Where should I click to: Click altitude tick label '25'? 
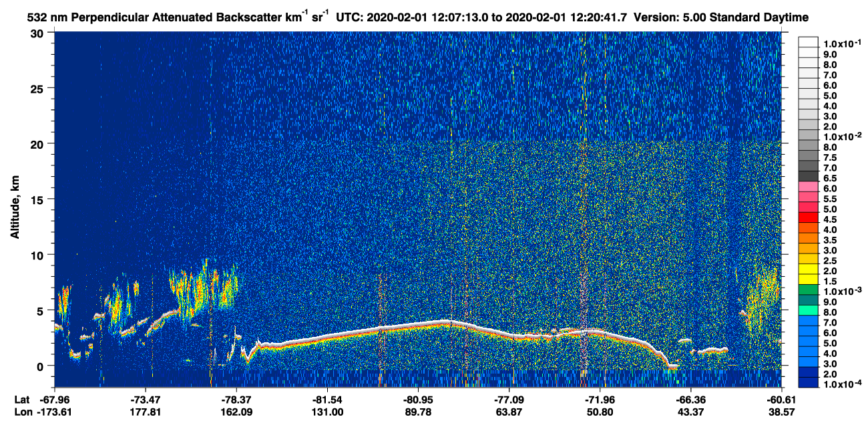tap(38, 88)
